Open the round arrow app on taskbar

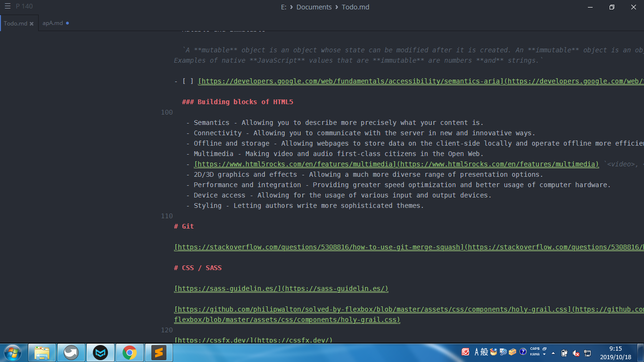[71, 353]
